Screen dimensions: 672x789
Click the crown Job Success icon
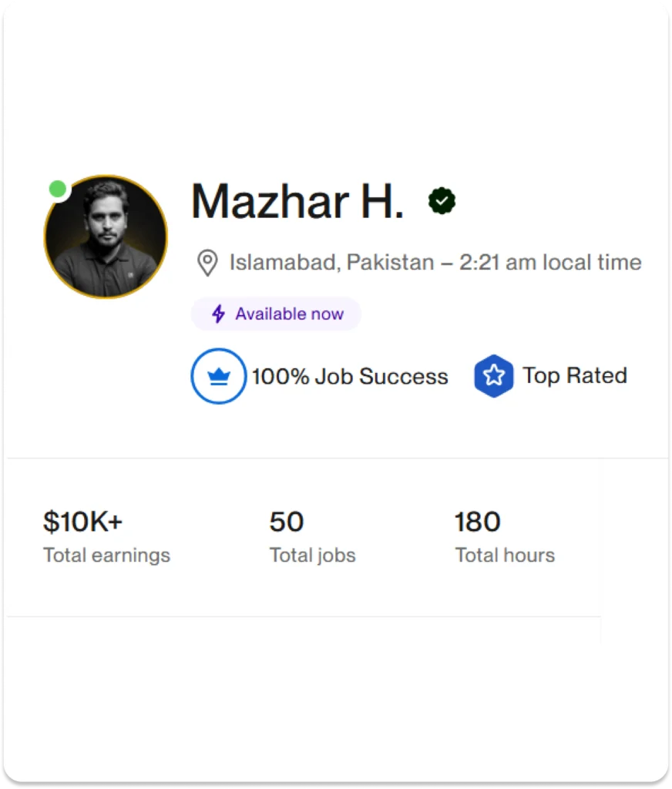coord(219,376)
